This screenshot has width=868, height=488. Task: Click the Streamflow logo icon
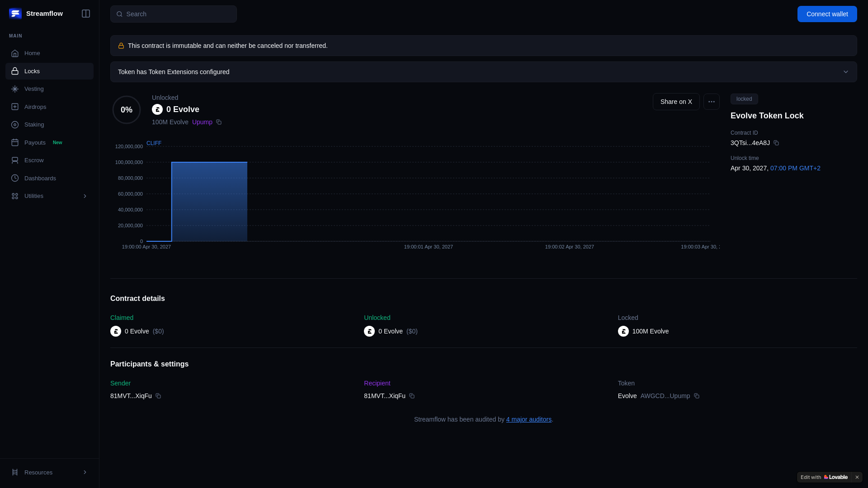click(x=15, y=14)
